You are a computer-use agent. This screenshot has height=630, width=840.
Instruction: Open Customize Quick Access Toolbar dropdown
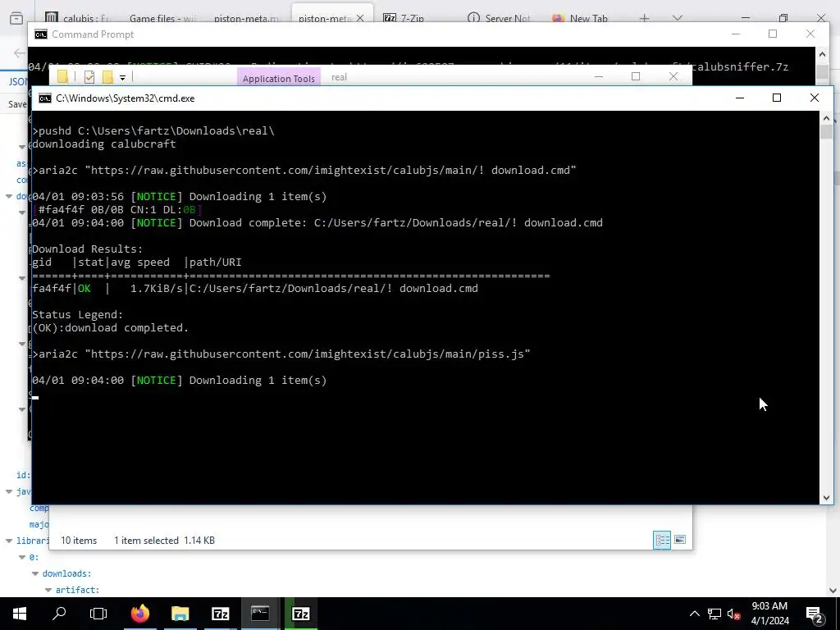pos(123,78)
